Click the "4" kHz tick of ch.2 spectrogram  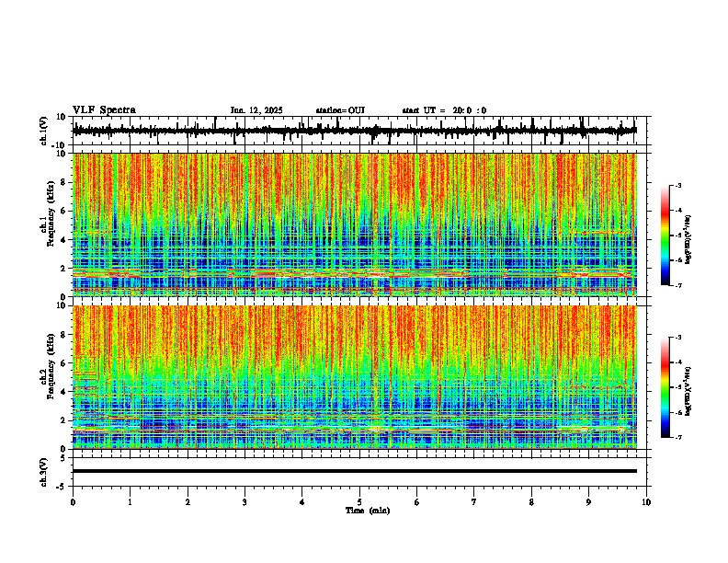click(x=64, y=392)
